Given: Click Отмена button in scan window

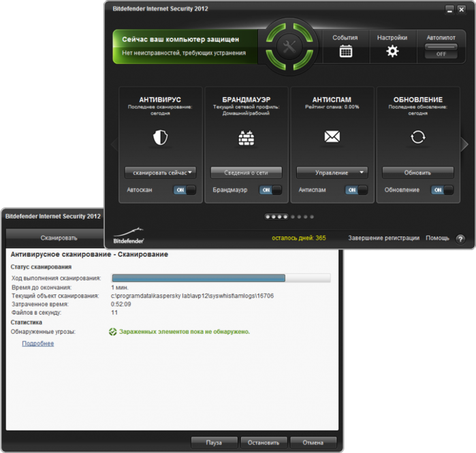Looking at the screenshot, I should coord(313,443).
